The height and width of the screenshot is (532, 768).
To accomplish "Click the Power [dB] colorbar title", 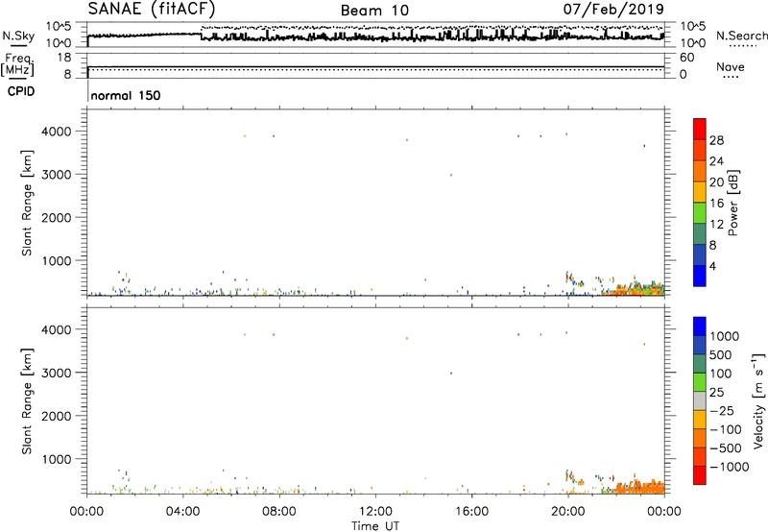I will tap(732, 203).
